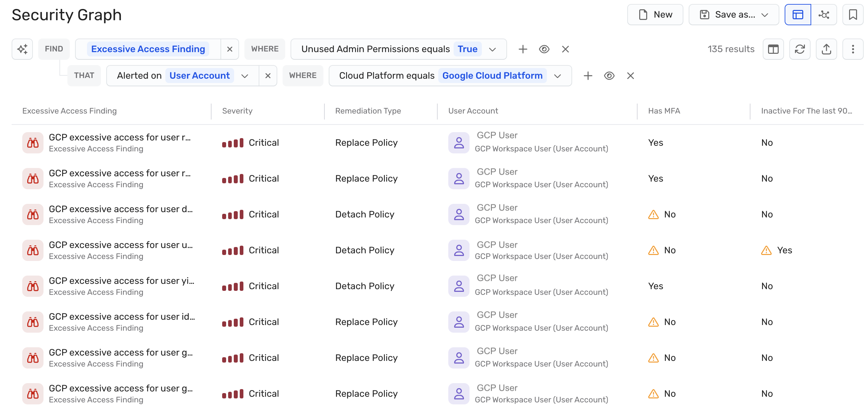Create a New query
The image size is (868, 417).
pos(655,15)
